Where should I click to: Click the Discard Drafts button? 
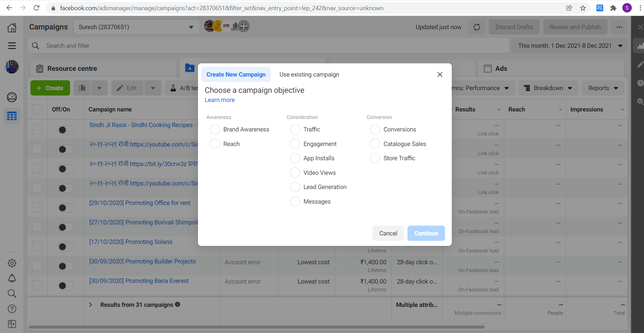514,27
